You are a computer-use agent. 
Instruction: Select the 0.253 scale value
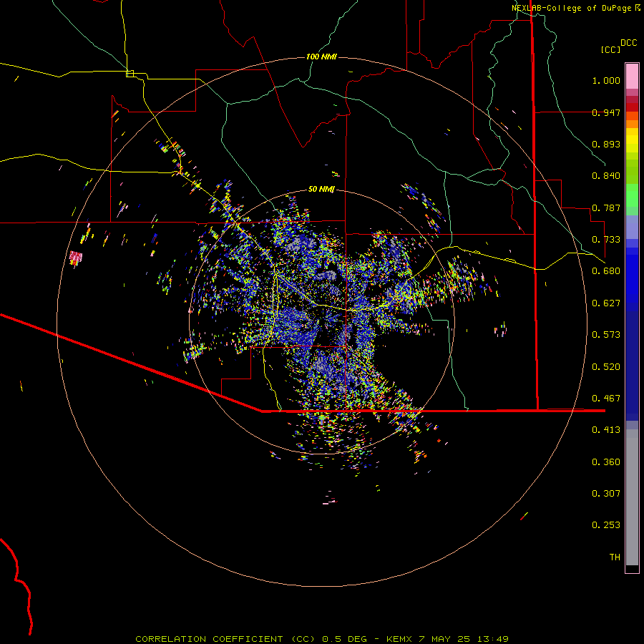click(606, 525)
